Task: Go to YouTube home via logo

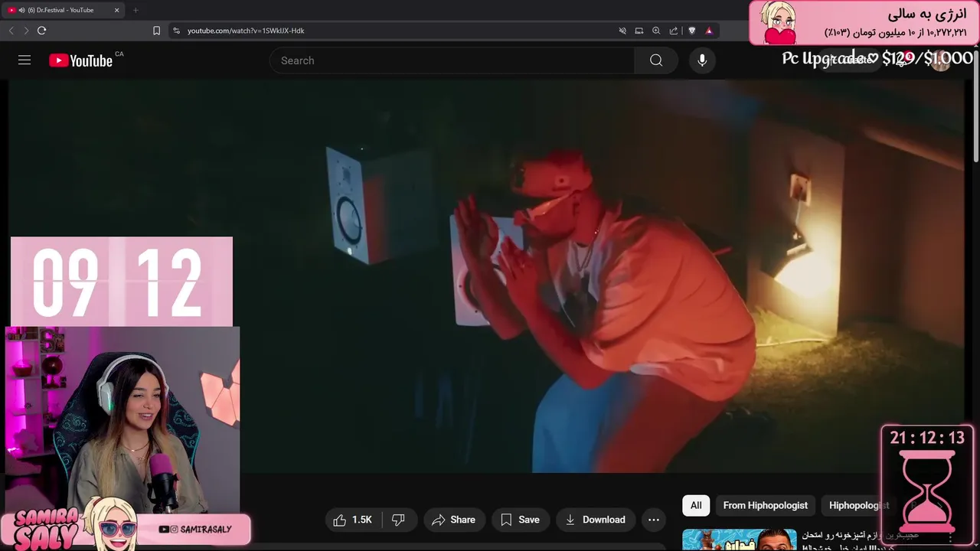Action: coord(80,60)
